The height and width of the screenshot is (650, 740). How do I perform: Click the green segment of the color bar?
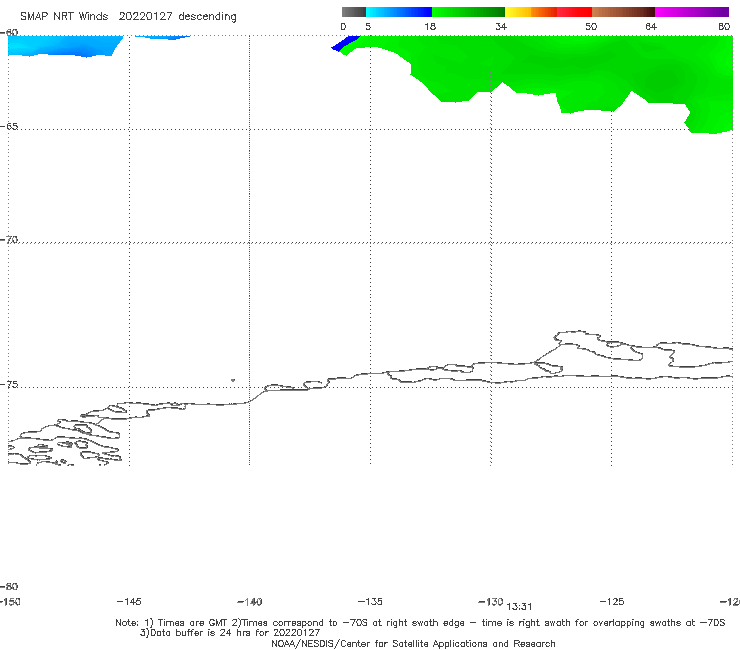point(468,12)
